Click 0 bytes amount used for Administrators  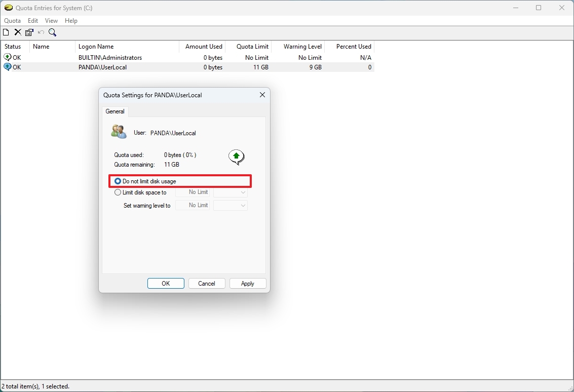[x=213, y=57]
